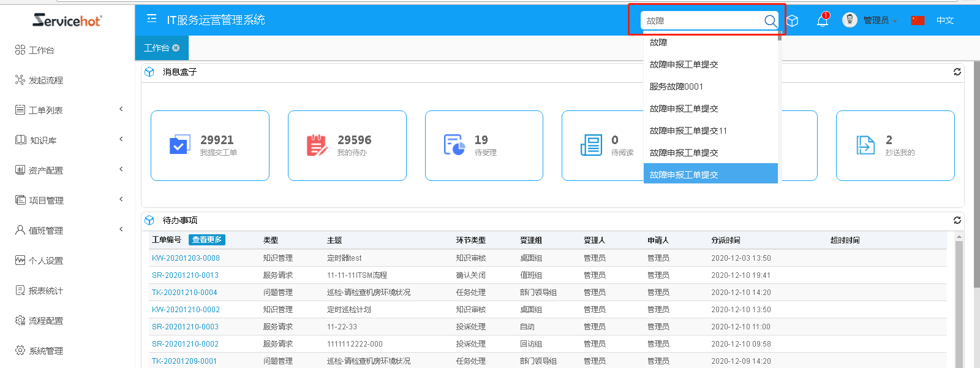Click the cube icon in header
This screenshot has width=980, height=368.
[x=792, y=21]
